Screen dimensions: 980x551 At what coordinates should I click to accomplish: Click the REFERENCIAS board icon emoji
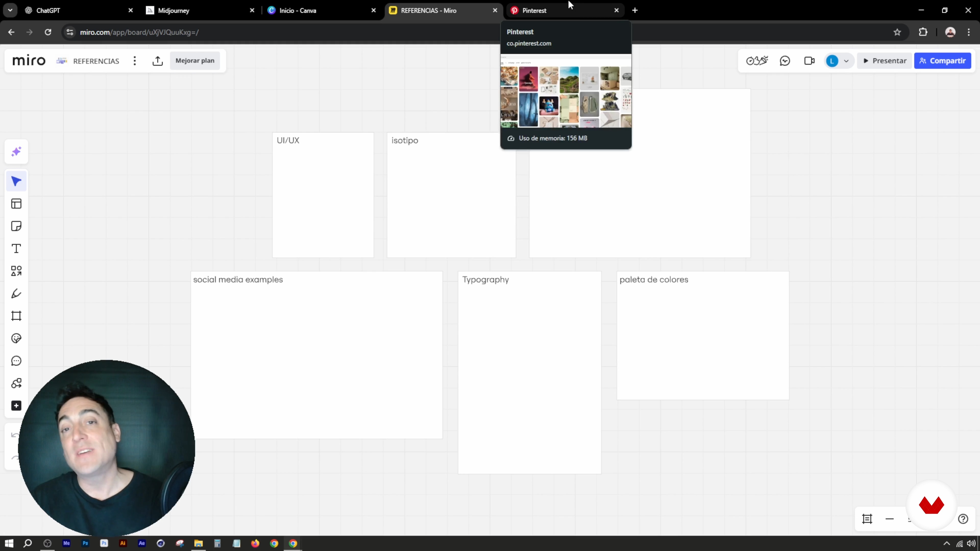[62, 61]
